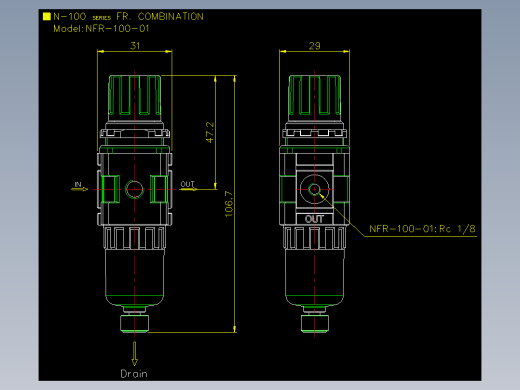Select the 31 width dimension text
Screen dimensions: 520x390
coord(135,45)
